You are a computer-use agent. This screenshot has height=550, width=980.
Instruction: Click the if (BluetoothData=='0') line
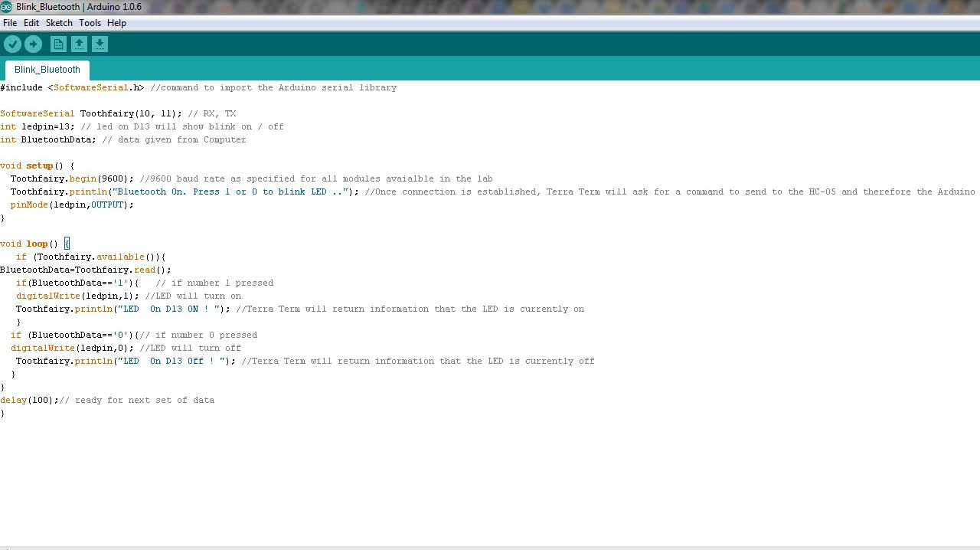click(x=134, y=335)
